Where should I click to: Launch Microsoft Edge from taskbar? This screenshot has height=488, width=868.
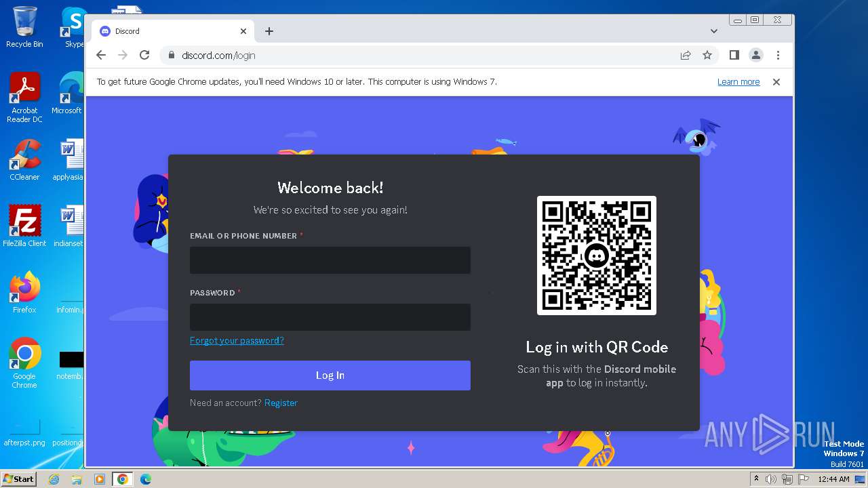[x=145, y=479]
